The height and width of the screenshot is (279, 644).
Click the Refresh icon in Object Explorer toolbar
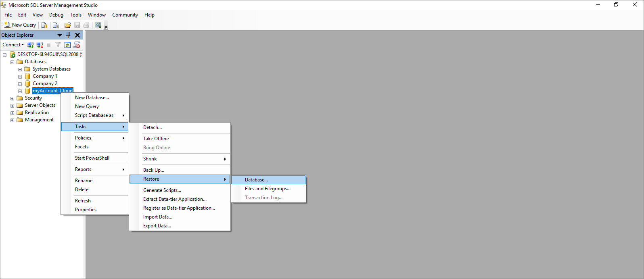pyautogui.click(x=67, y=45)
